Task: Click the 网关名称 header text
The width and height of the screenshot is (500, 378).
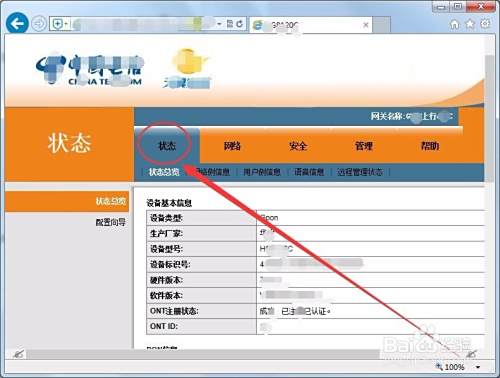Action: coord(412,116)
